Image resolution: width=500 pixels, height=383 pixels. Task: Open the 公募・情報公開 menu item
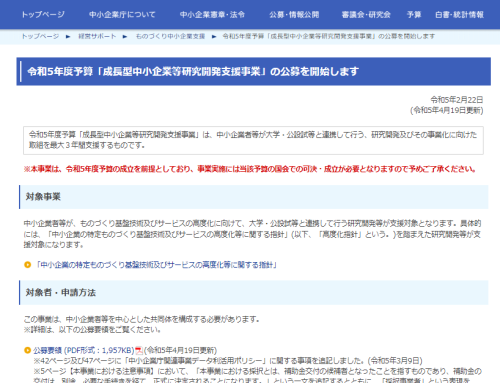(294, 15)
